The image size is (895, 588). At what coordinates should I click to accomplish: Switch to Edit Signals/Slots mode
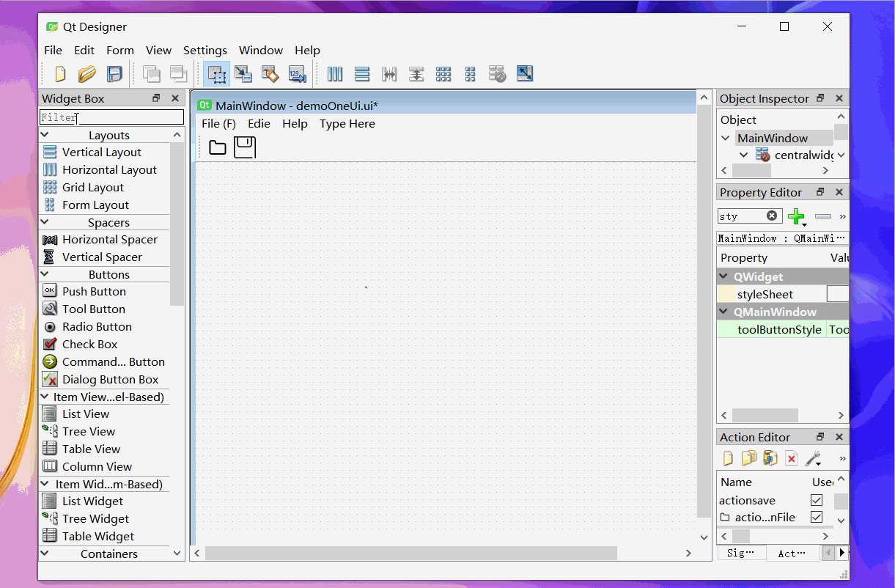(x=243, y=73)
